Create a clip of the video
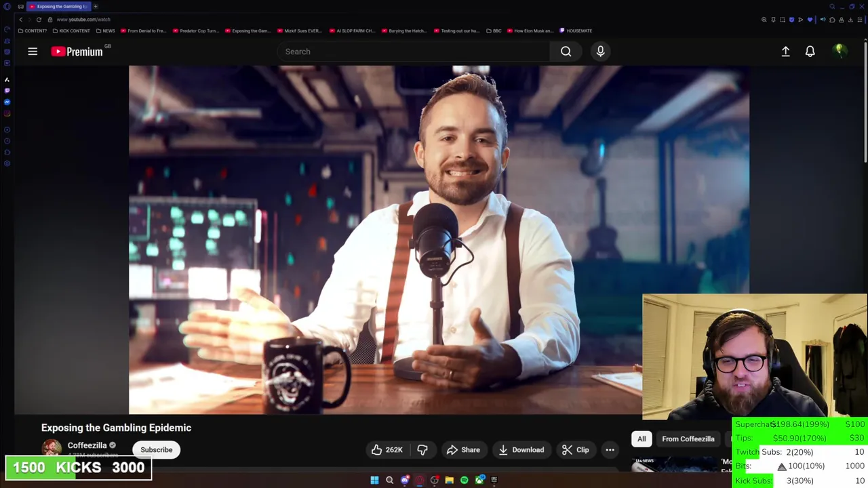Viewport: 868px width, 488px height. pos(575,450)
